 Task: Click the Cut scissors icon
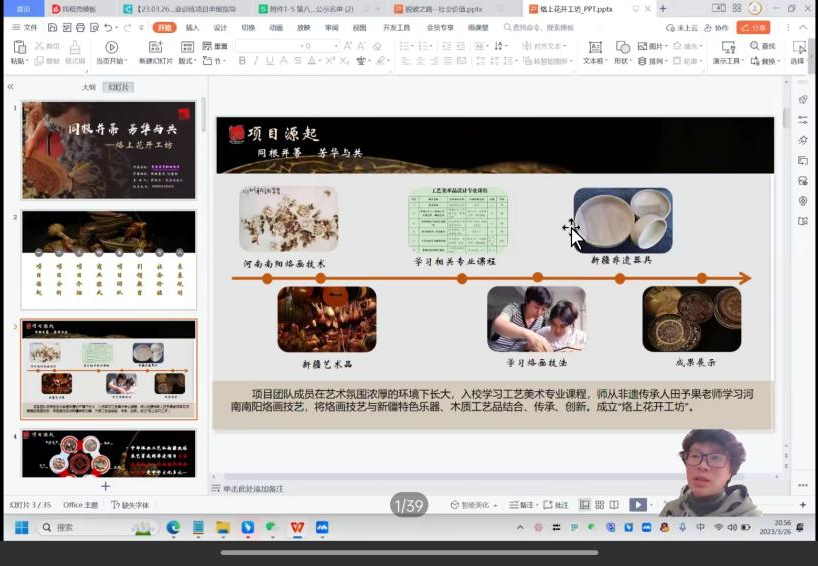[39, 46]
